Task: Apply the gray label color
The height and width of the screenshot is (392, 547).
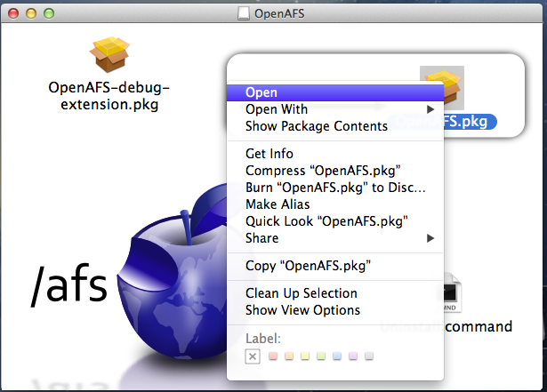Action: pos(369,356)
